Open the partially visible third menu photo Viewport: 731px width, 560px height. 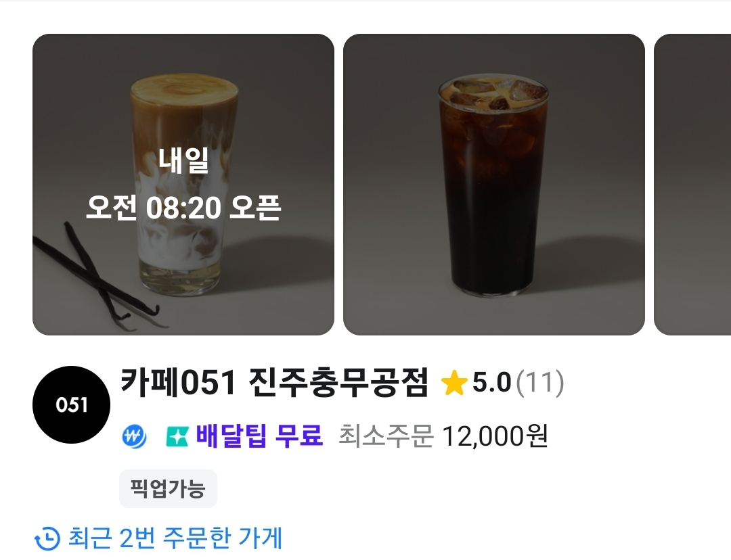(x=692, y=185)
